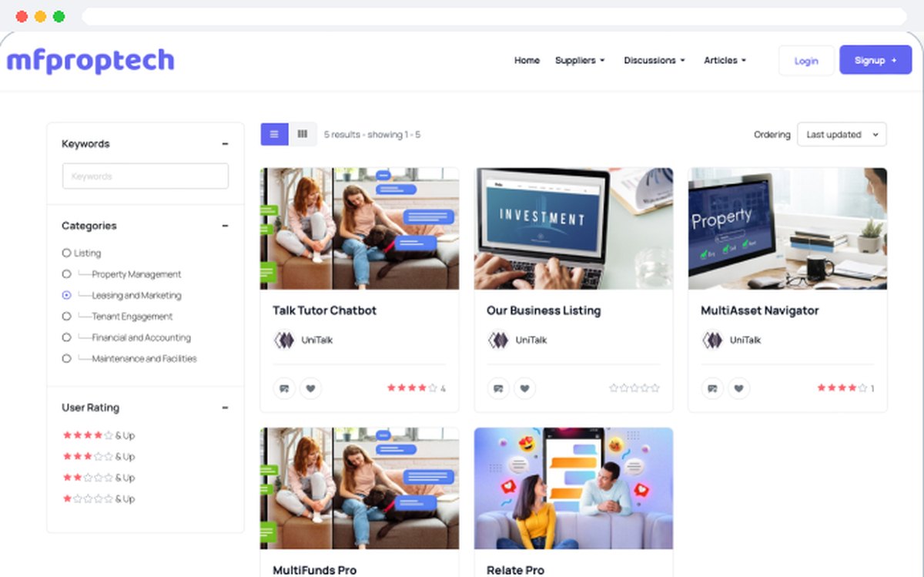The width and height of the screenshot is (924, 577).
Task: Favorite the Our Business Listing card
Action: pyautogui.click(x=525, y=388)
